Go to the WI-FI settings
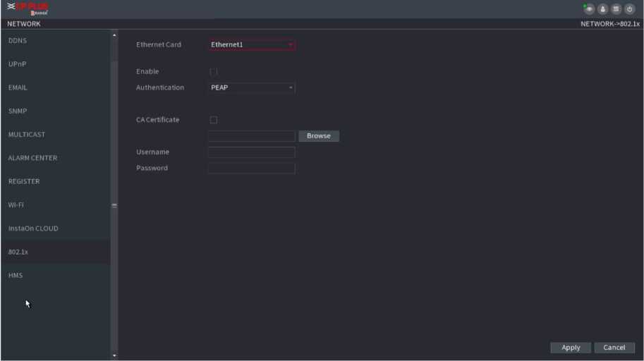 click(17, 205)
